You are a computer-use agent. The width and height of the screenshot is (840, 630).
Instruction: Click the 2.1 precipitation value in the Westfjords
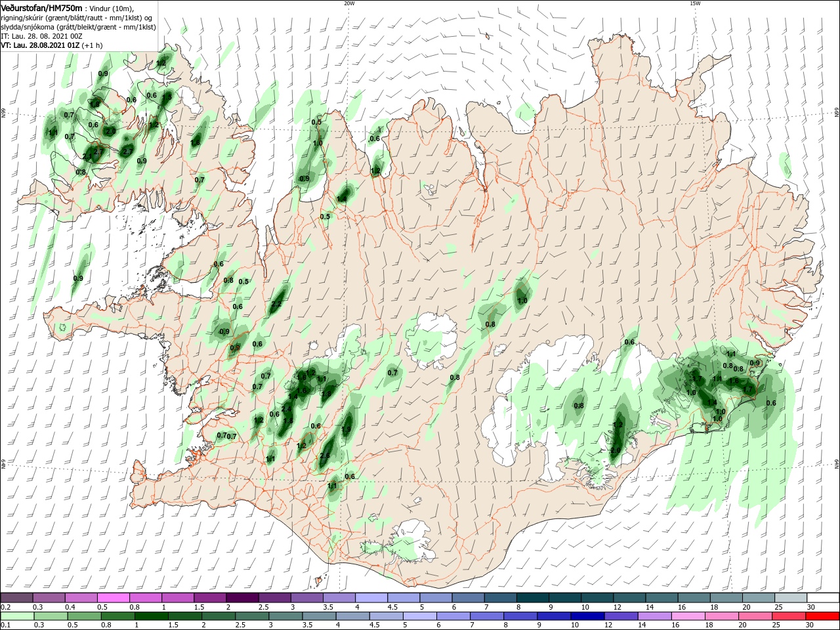[x=88, y=156]
